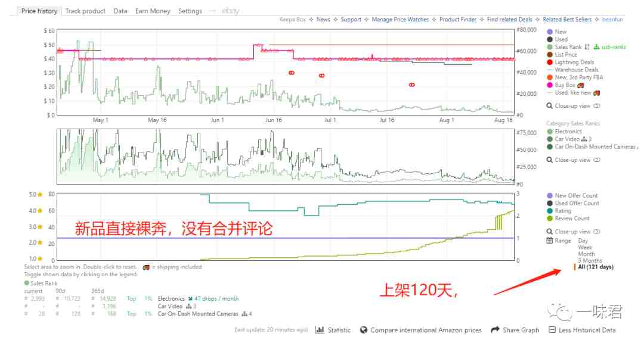The width and height of the screenshot is (644, 340).
Task: Set range to 3 Months
Action: [x=590, y=260]
